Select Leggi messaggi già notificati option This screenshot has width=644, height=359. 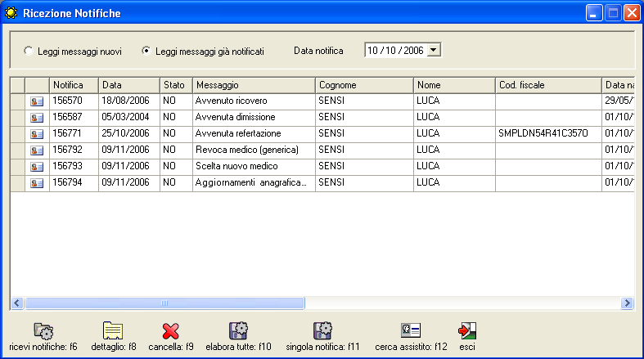pos(146,52)
